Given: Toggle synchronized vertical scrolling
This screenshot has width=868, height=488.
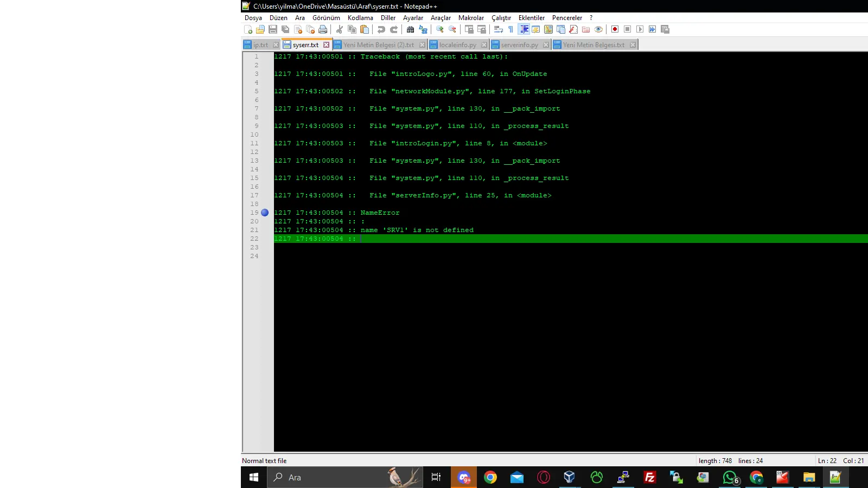Looking at the screenshot, I should tap(469, 29).
